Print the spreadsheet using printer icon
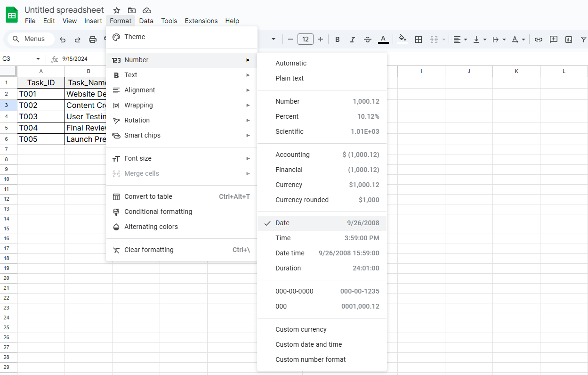Image resolution: width=588 pixels, height=375 pixels. (93, 40)
